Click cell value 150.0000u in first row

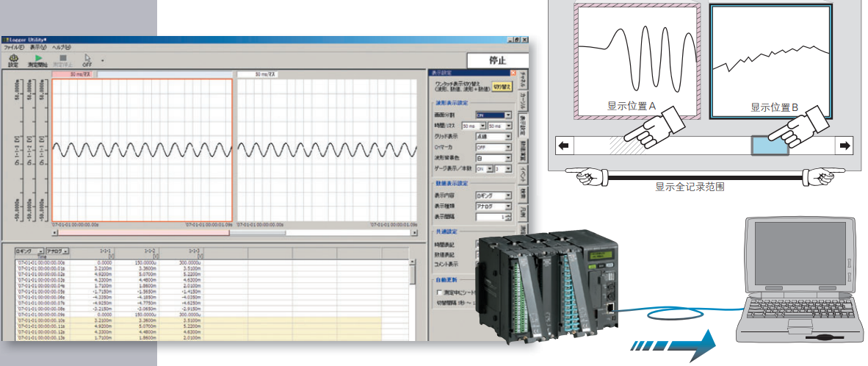145,262
